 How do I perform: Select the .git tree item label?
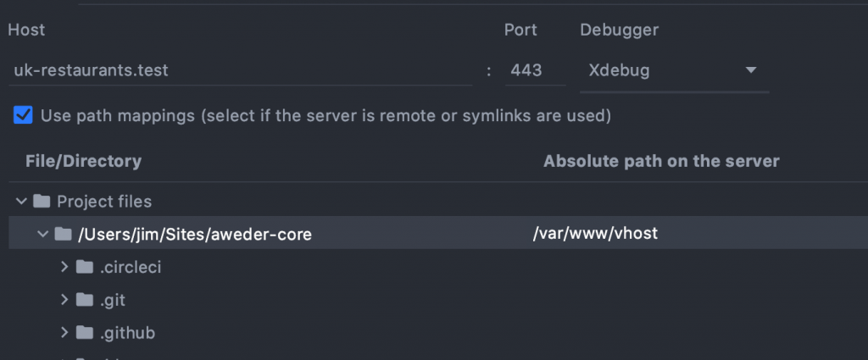(x=113, y=300)
